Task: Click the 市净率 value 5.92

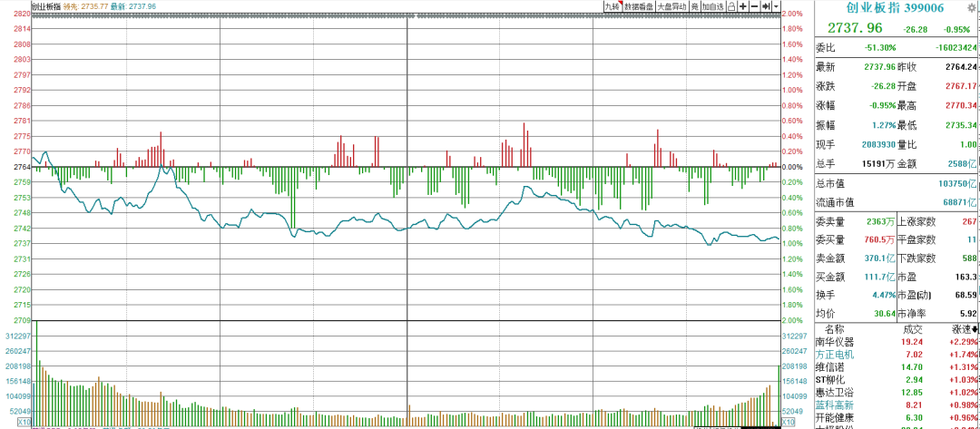Action: pyautogui.click(x=969, y=313)
